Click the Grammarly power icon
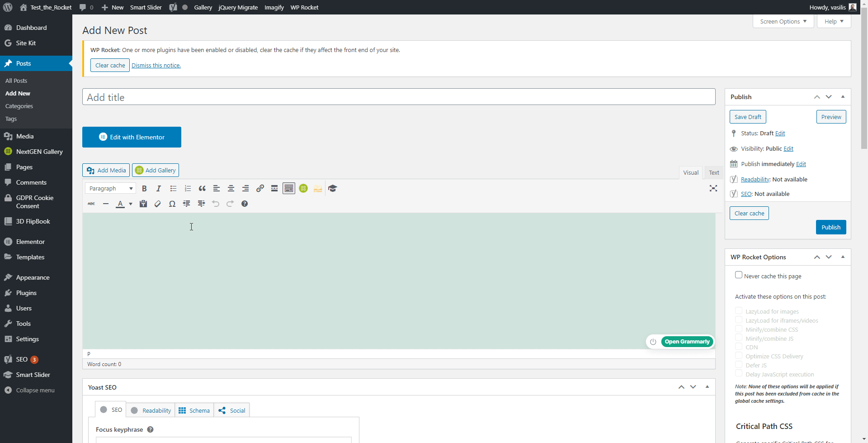This screenshot has height=443, width=868. (653, 342)
